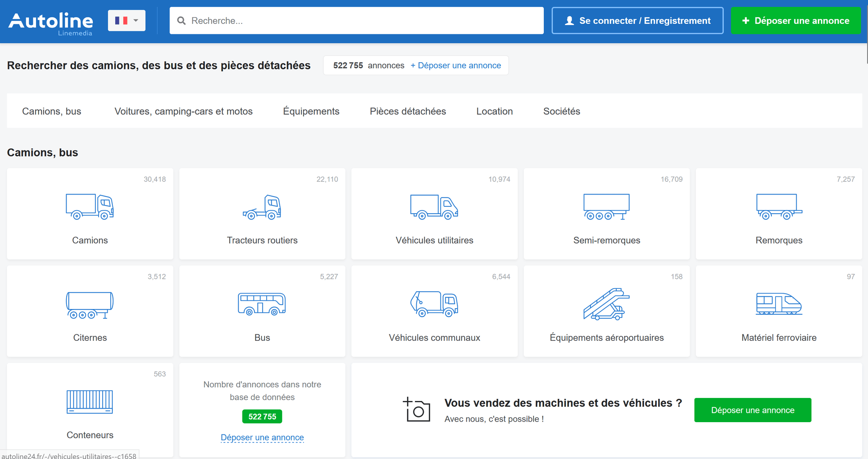Click the Autoline Linemedia logo
The image size is (868, 459).
51,22
